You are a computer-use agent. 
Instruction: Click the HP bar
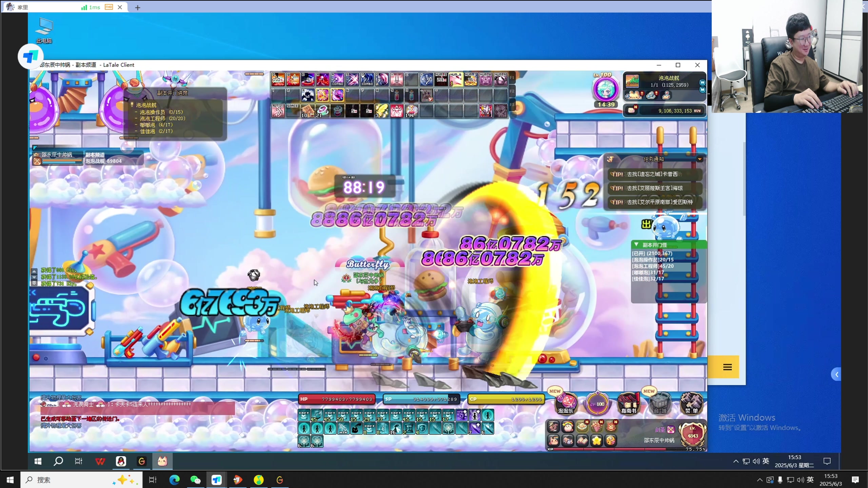pos(337,399)
